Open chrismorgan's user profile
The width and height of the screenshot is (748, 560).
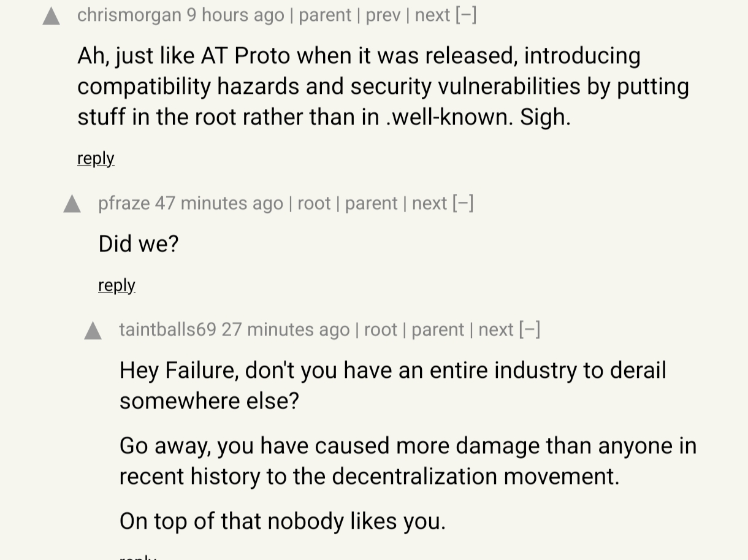tap(129, 15)
